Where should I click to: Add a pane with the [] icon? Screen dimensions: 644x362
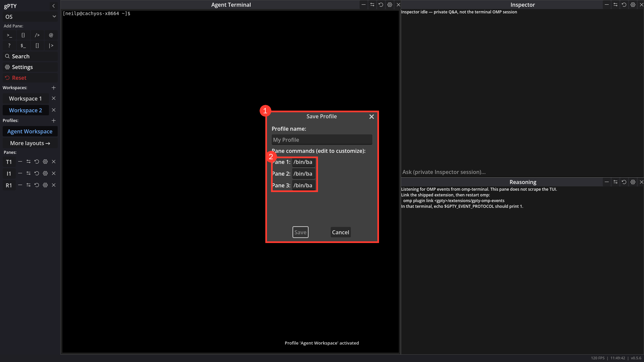(37, 46)
